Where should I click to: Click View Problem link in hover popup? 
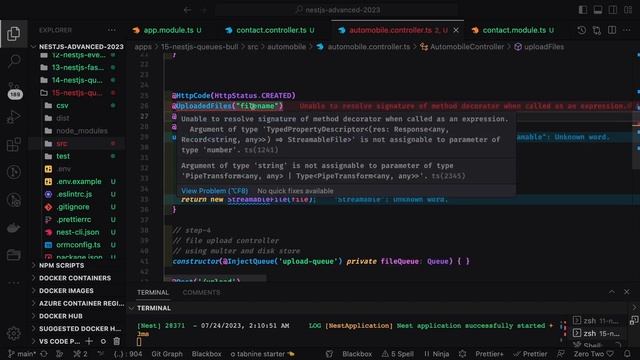click(215, 191)
